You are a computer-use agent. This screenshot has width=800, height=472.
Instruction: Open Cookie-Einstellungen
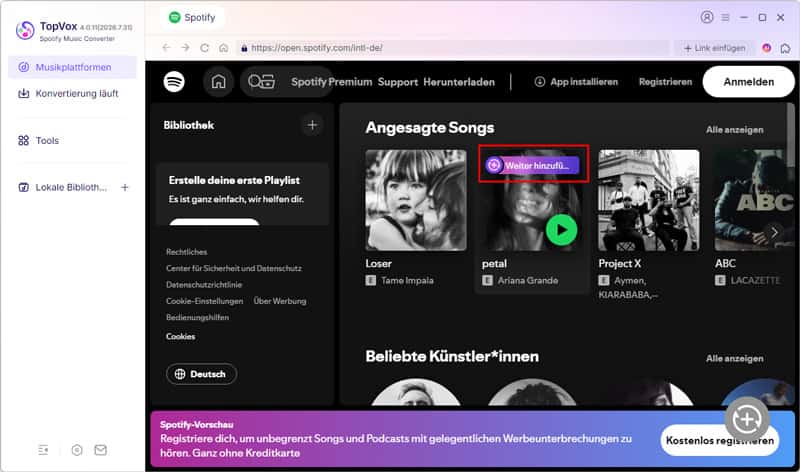(x=205, y=301)
